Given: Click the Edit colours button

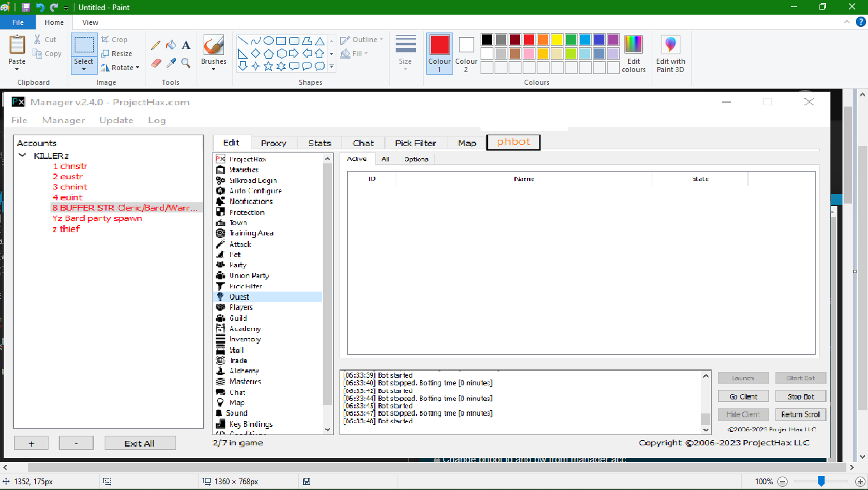Looking at the screenshot, I should click(x=633, y=54).
